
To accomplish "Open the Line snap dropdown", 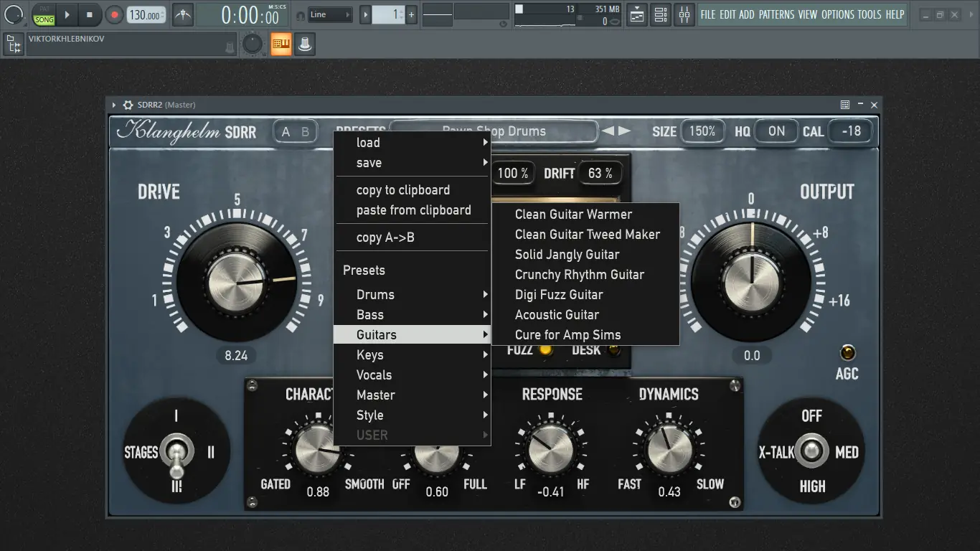I will click(330, 14).
